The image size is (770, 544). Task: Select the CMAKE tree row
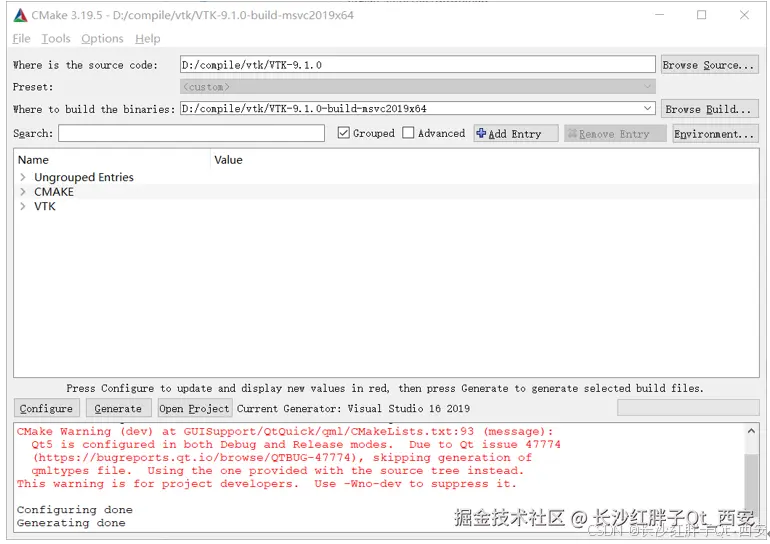[x=386, y=191]
